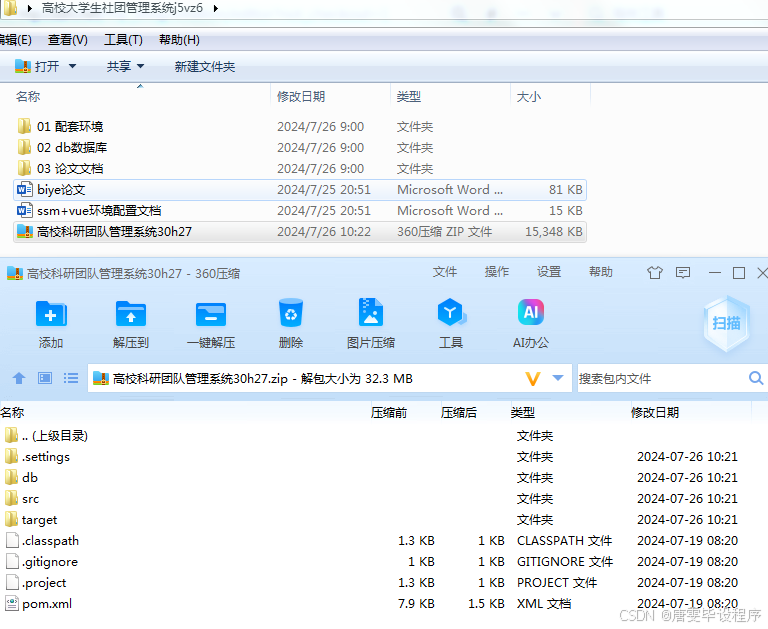The width and height of the screenshot is (768, 629).
Task: Open the 设置 menu in 360压缩
Action: 549,272
